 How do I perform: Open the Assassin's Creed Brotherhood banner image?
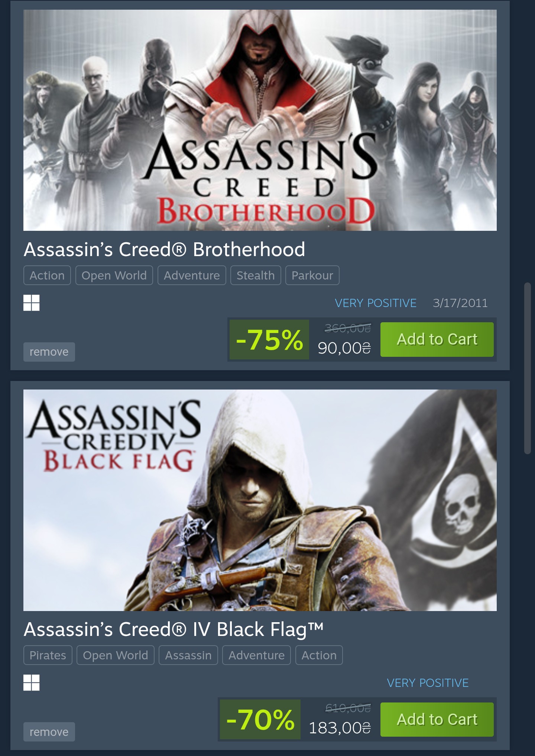point(260,120)
